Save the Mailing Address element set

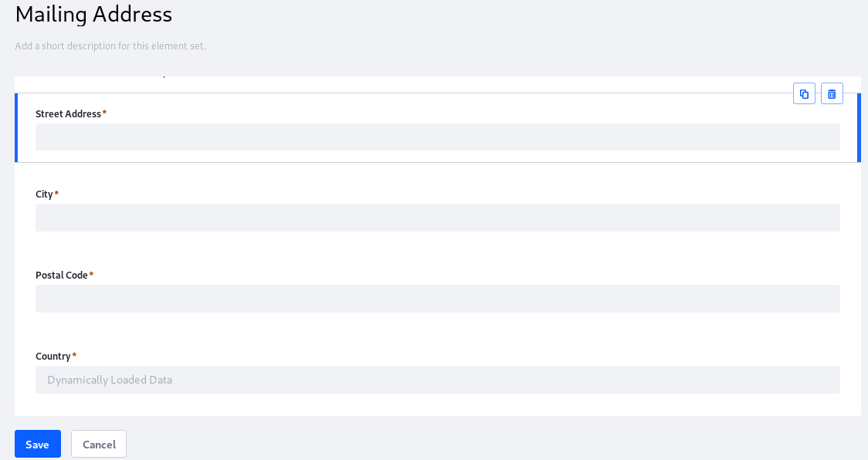coord(38,444)
